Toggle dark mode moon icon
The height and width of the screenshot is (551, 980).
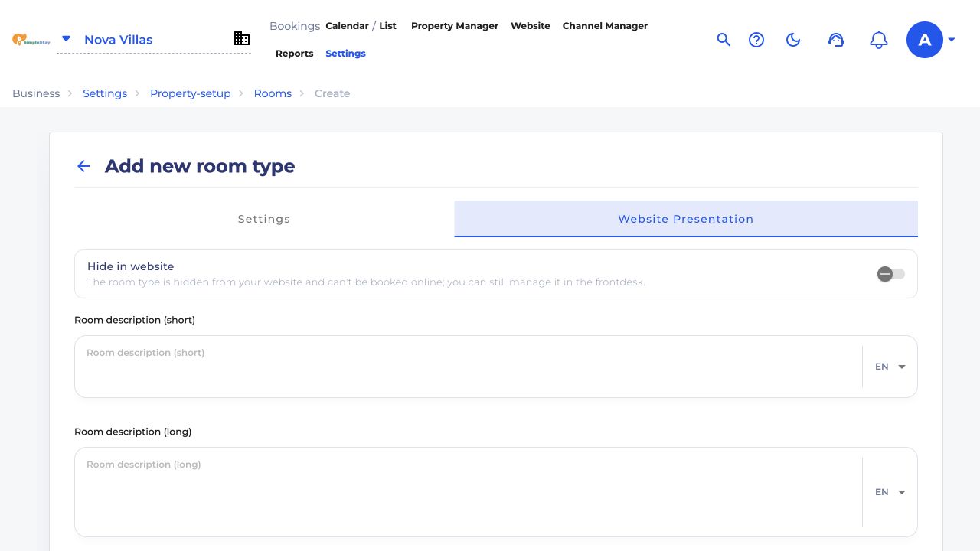coord(793,40)
